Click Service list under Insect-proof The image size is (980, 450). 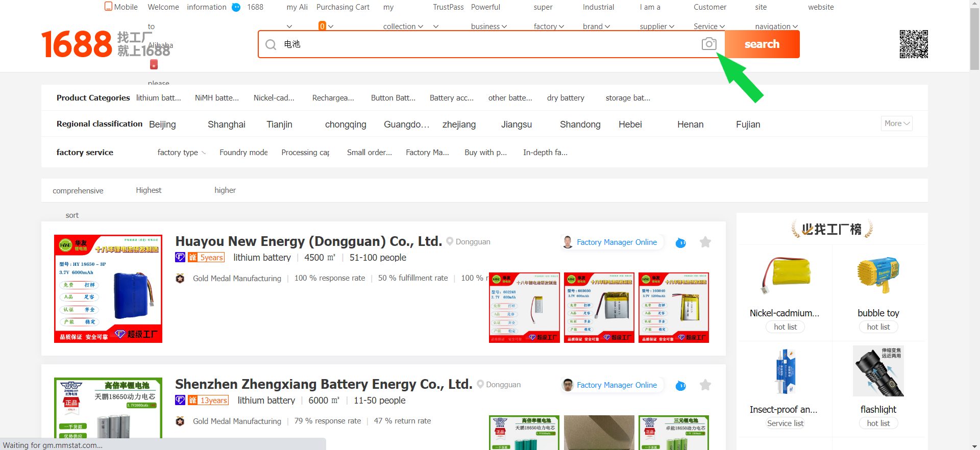[x=786, y=423]
